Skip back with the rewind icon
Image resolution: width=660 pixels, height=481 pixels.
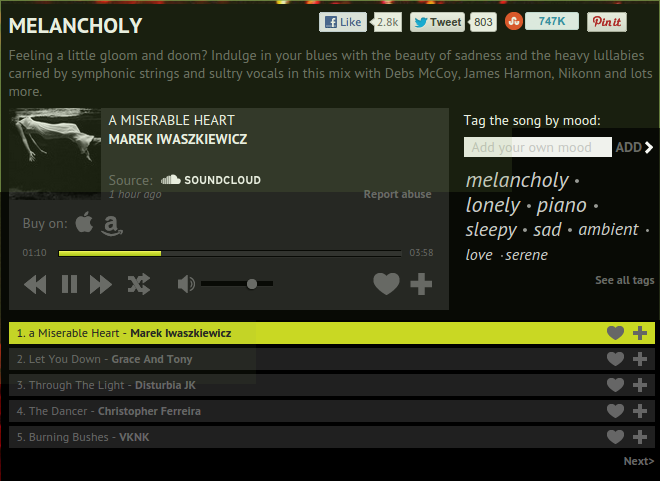pyautogui.click(x=35, y=284)
